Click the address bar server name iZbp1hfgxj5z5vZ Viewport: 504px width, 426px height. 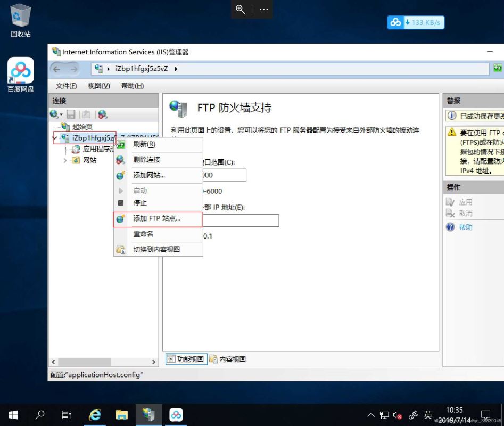142,69
